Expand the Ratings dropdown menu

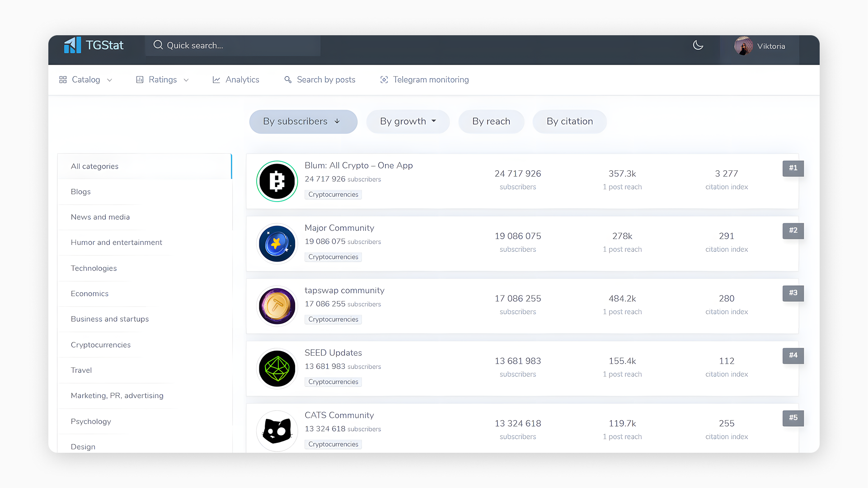[186, 80]
